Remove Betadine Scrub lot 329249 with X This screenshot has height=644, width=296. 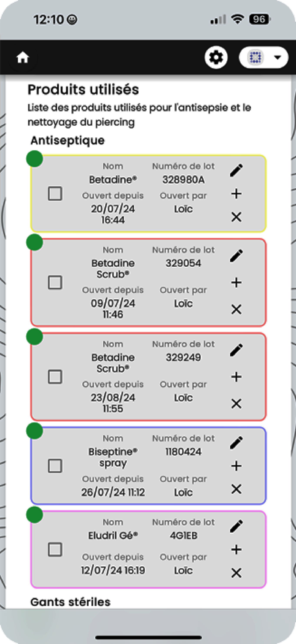236,403
